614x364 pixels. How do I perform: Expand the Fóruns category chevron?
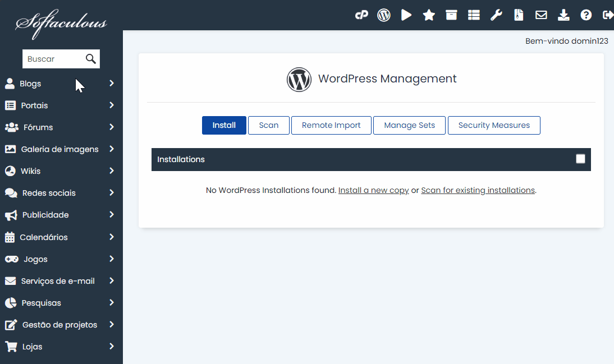click(x=112, y=127)
